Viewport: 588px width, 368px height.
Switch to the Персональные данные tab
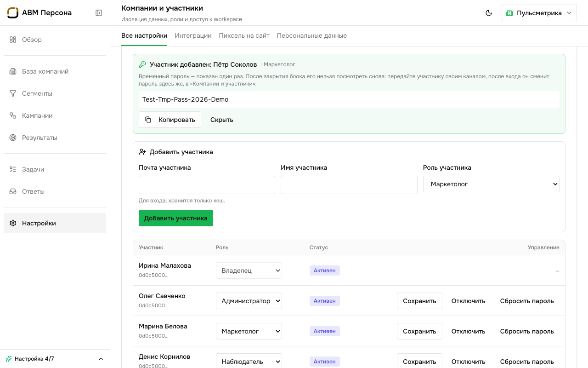[x=312, y=36]
